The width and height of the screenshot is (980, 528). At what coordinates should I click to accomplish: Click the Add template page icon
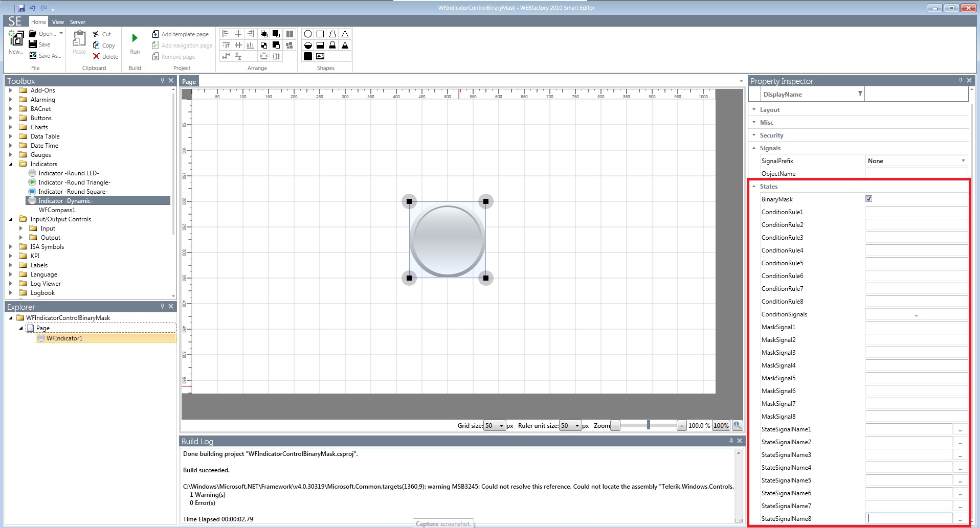coord(155,34)
